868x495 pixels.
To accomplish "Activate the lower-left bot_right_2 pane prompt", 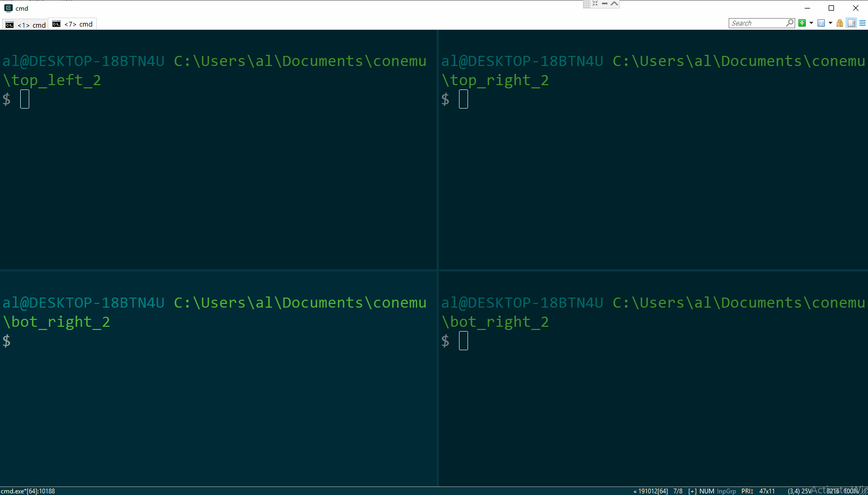I will [6, 341].
